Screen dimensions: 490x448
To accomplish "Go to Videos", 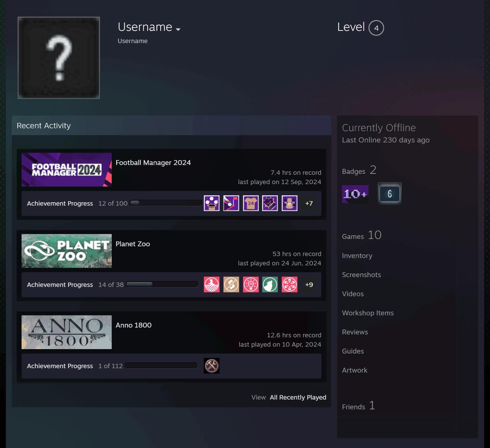I will pos(353,294).
